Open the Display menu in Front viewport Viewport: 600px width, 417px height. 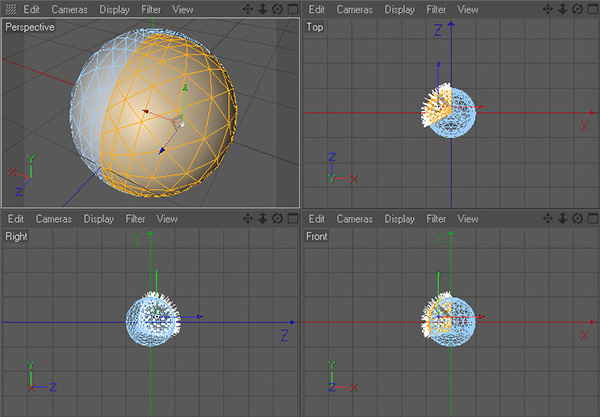coord(399,219)
